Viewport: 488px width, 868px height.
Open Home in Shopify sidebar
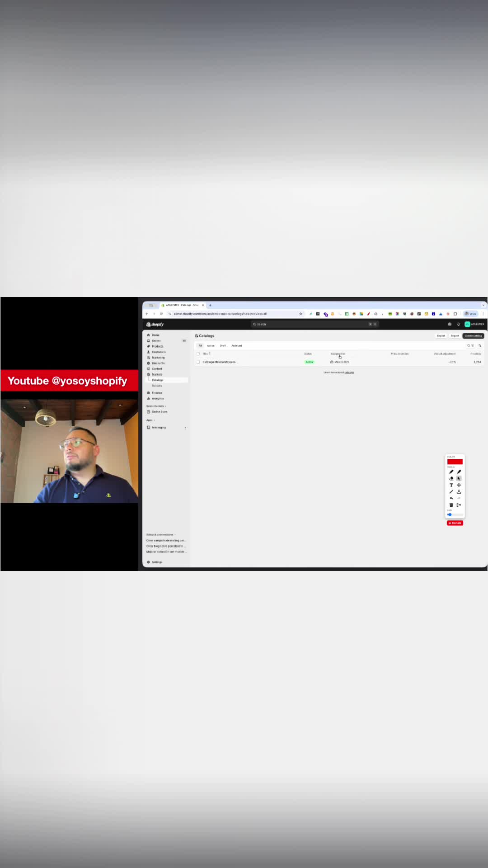(x=155, y=335)
